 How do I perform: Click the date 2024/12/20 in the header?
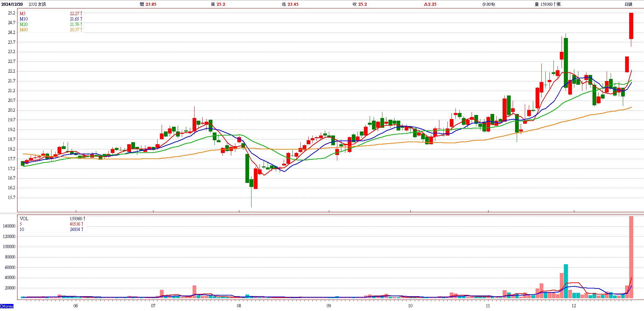coord(12,4)
